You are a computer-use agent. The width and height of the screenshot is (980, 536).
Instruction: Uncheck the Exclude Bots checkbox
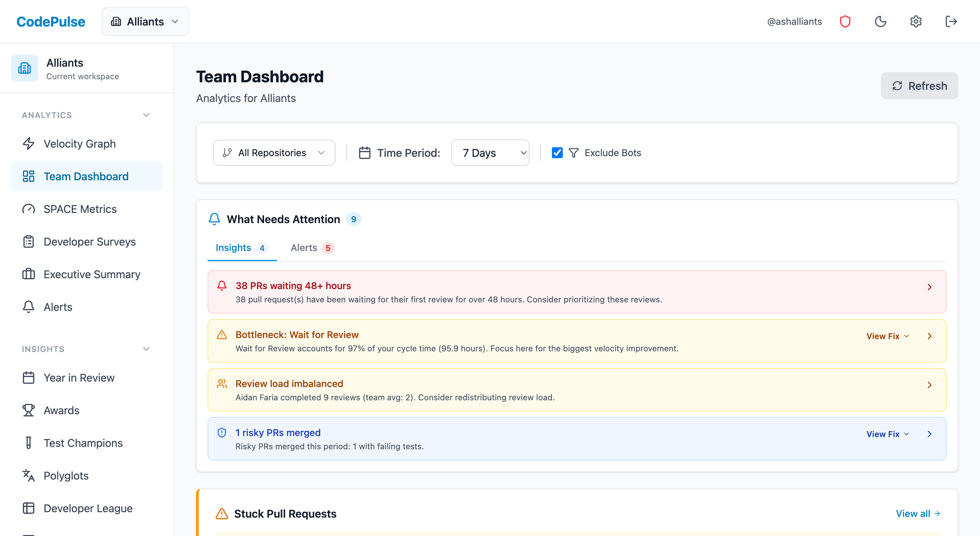[557, 152]
